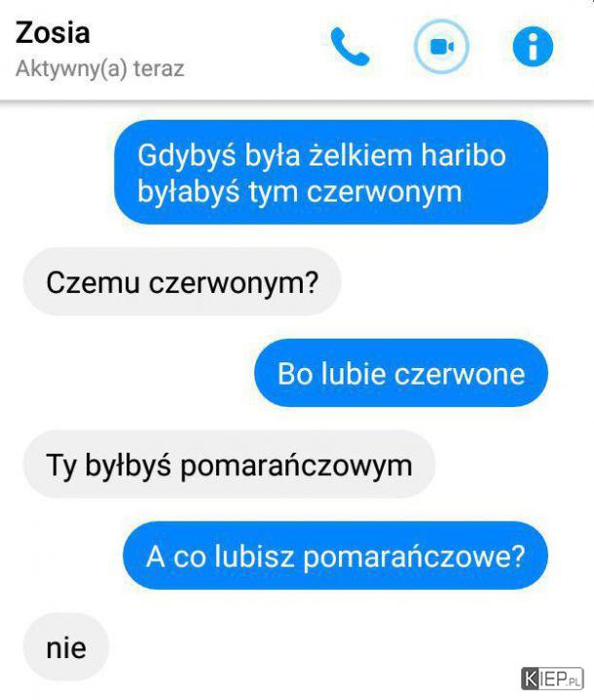The height and width of the screenshot is (700, 594).
Task: Open conversation info via the i icon
Action: pos(533,47)
